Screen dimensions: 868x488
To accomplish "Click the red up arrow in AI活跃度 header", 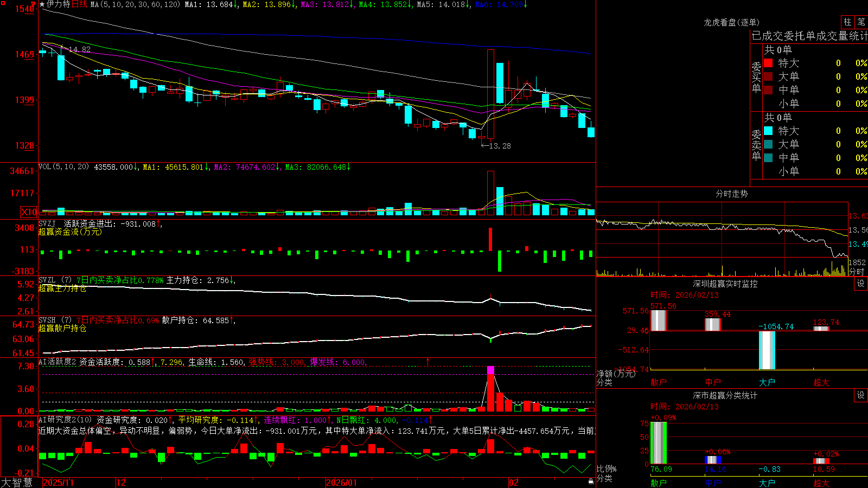I will point(427,362).
